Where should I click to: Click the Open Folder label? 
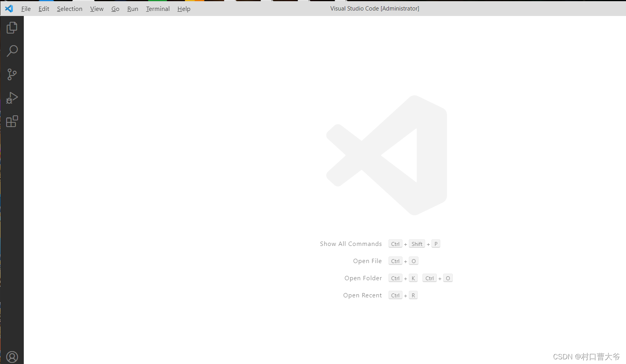tap(363, 278)
